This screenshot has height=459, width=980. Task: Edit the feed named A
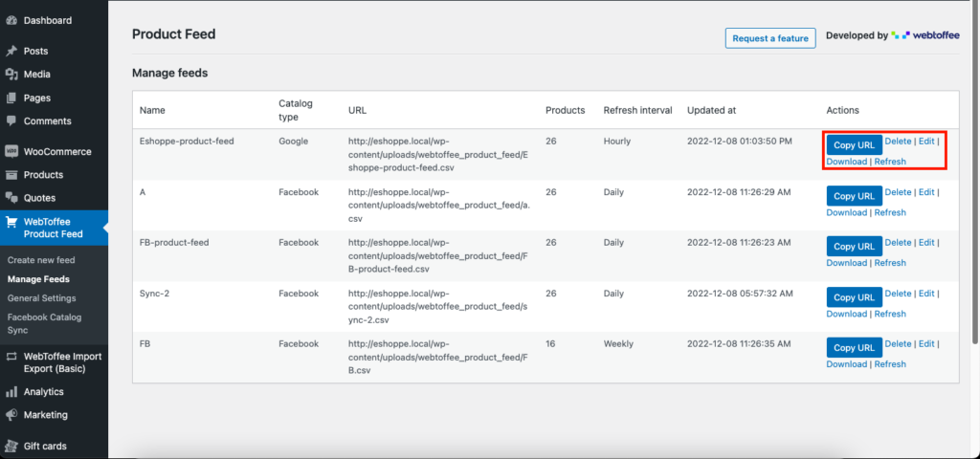[x=926, y=191]
